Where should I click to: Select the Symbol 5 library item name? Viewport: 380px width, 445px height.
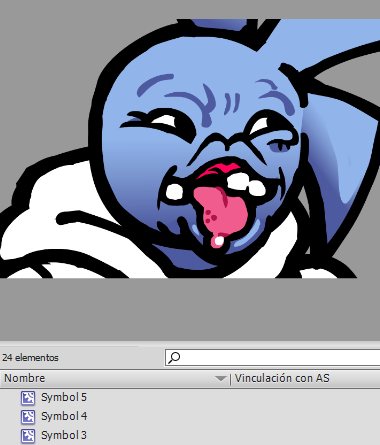(x=64, y=397)
